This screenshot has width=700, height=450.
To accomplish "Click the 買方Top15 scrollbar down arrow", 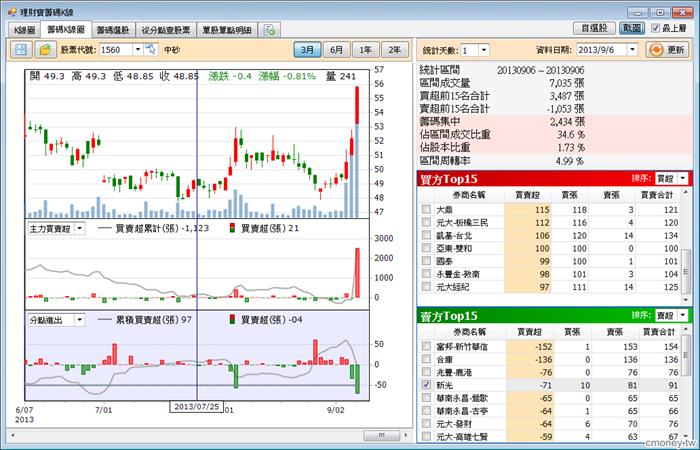I will (686, 300).
